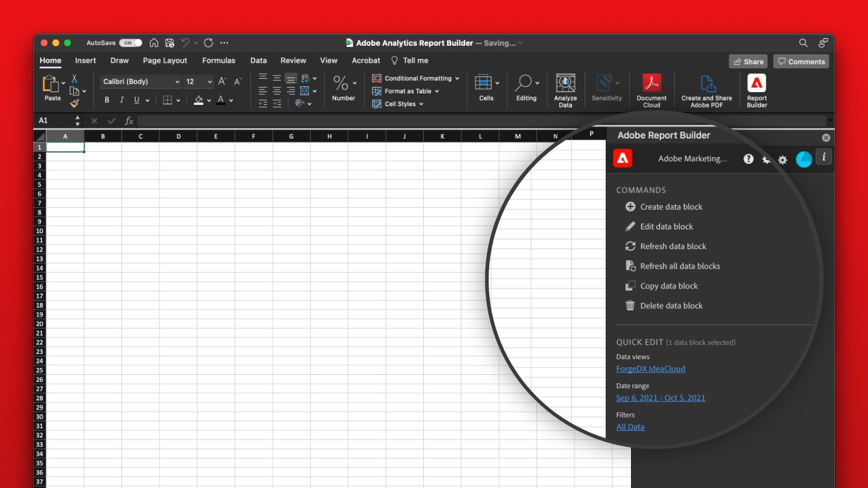
Task: Open the Report Builder help icon
Action: click(749, 159)
